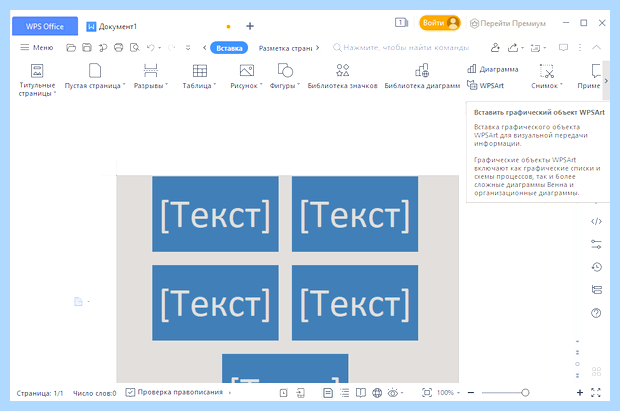Click the Print icon in quick toolbar
620x411 pixels.
point(118,48)
